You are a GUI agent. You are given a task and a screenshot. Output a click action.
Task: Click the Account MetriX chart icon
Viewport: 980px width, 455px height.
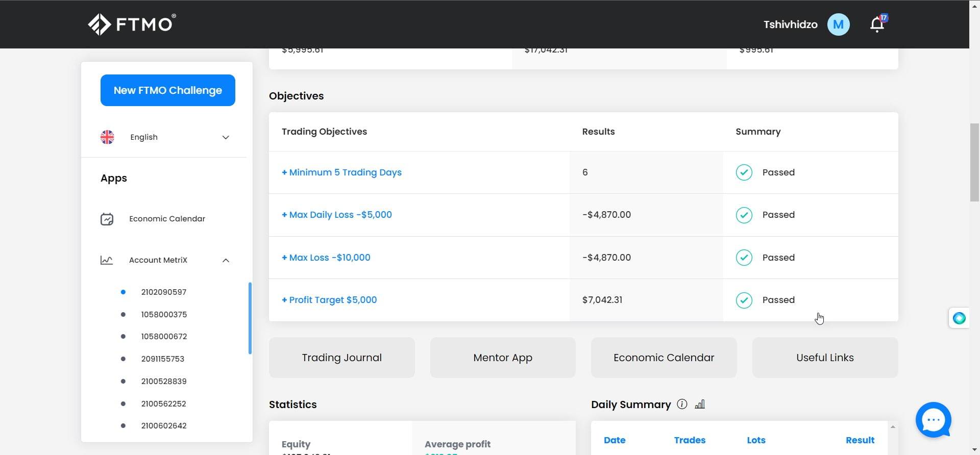pyautogui.click(x=107, y=260)
